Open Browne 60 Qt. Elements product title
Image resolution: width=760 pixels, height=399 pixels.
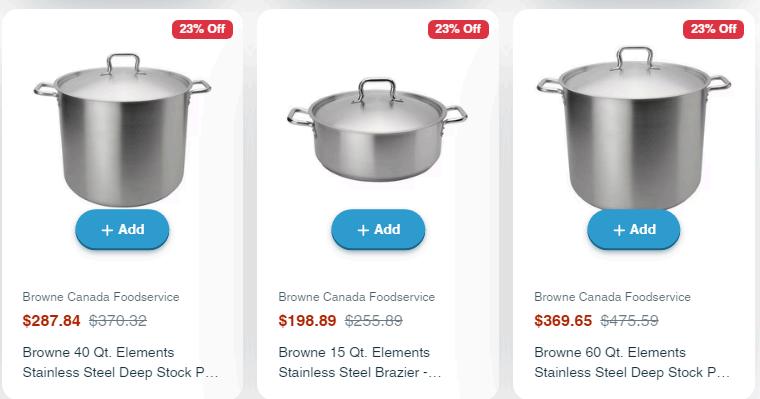pyautogui.click(x=632, y=362)
